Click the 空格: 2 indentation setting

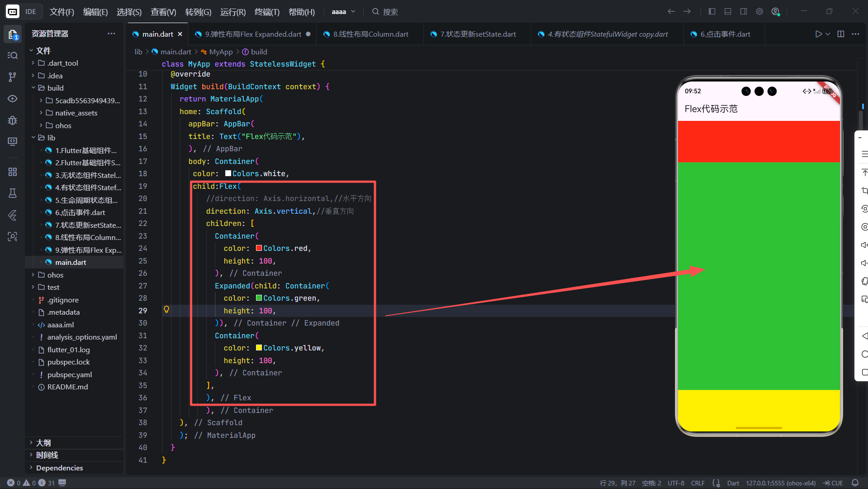(651, 483)
